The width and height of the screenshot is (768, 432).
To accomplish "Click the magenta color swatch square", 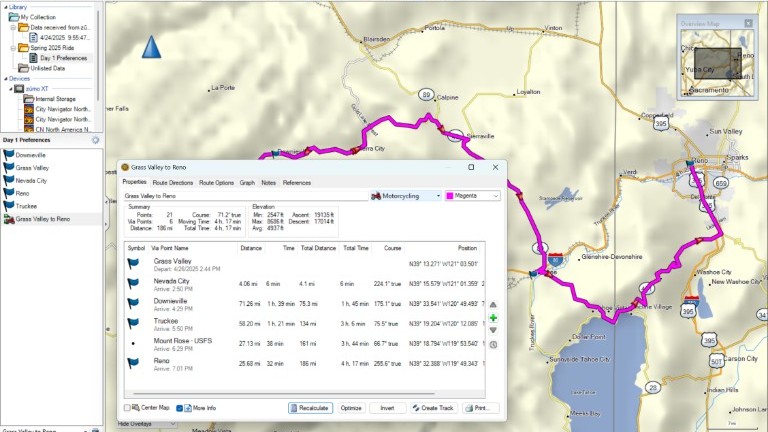I will coord(450,196).
